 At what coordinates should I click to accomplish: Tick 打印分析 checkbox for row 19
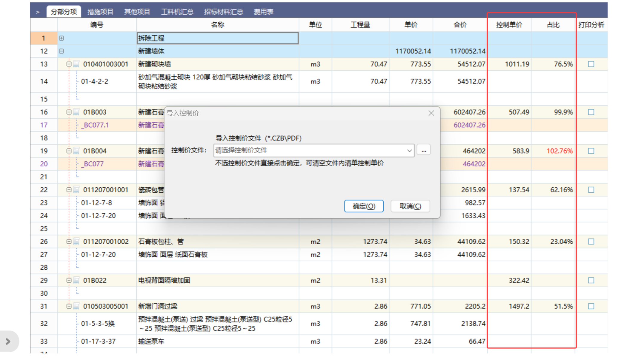(x=591, y=151)
